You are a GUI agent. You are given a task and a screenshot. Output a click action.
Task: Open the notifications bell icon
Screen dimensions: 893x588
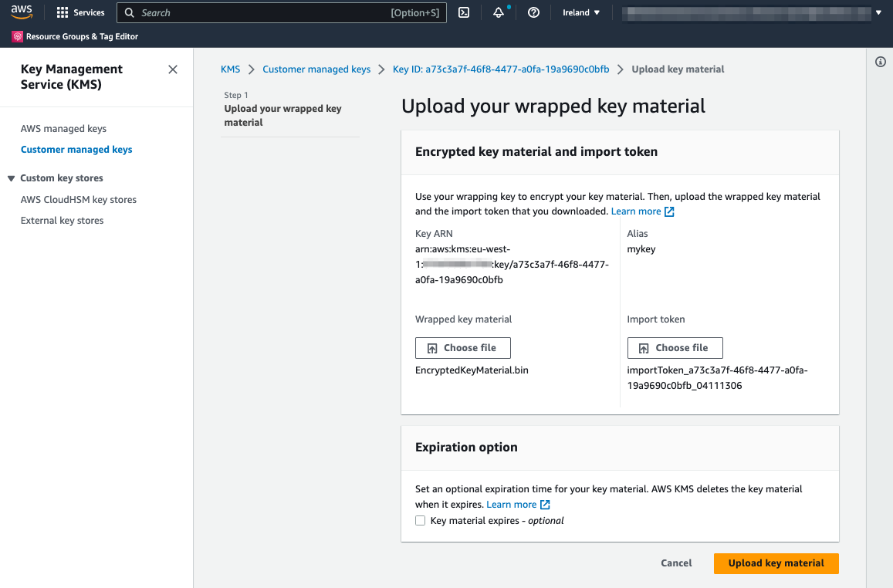pos(499,12)
